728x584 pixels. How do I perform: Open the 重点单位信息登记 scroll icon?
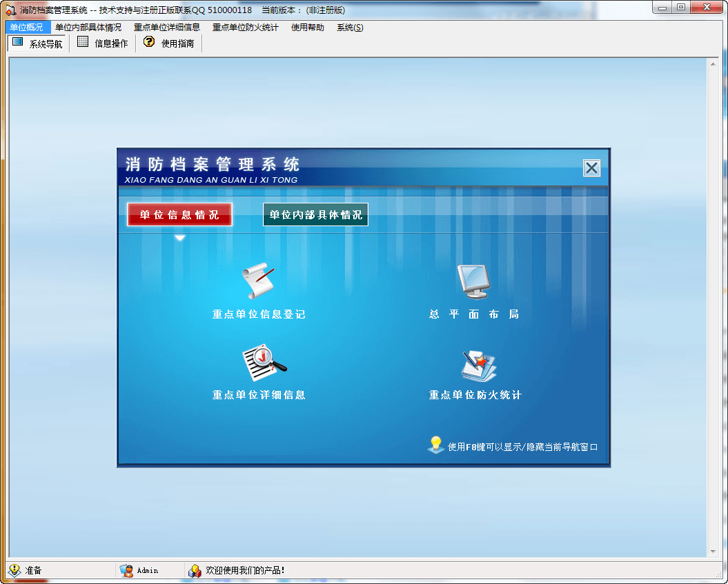click(259, 281)
